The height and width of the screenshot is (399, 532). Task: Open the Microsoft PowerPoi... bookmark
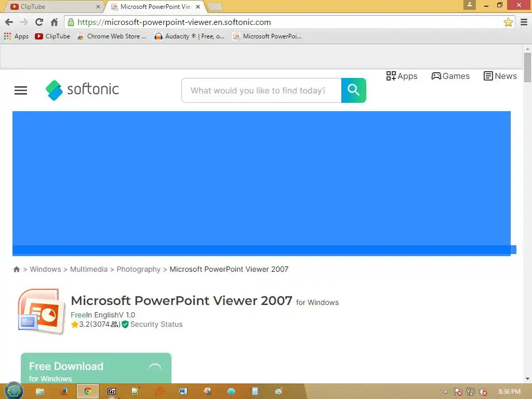tap(267, 36)
